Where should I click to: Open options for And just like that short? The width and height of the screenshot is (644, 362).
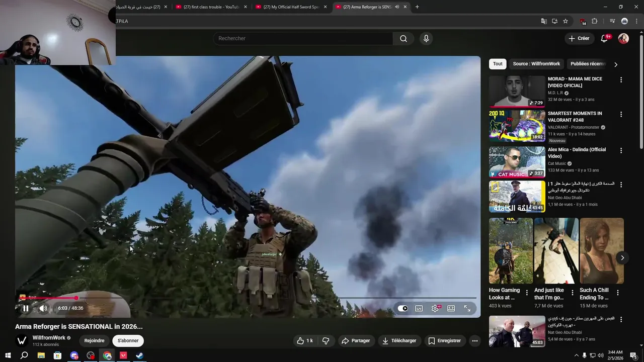pos(572,293)
